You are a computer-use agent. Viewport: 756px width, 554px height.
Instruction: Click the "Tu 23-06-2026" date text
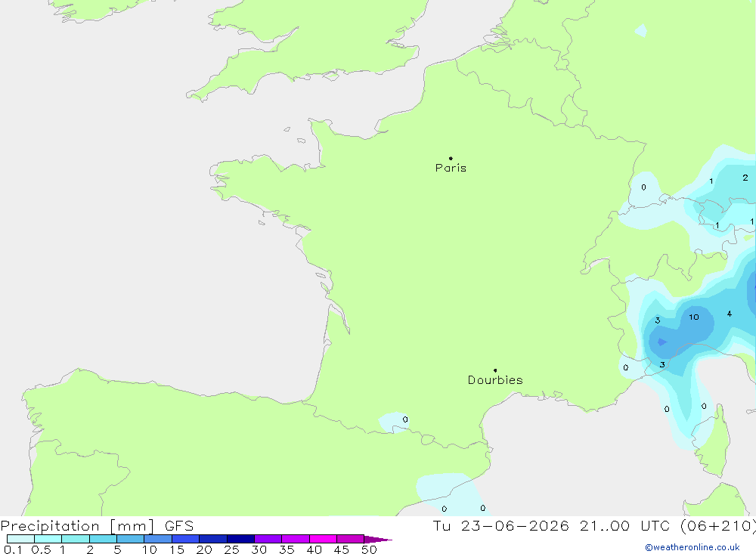500,525
